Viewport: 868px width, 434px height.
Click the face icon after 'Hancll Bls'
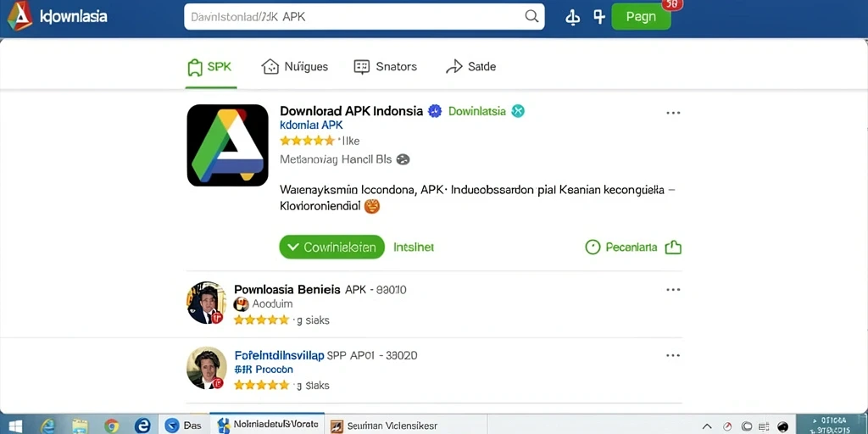403,159
